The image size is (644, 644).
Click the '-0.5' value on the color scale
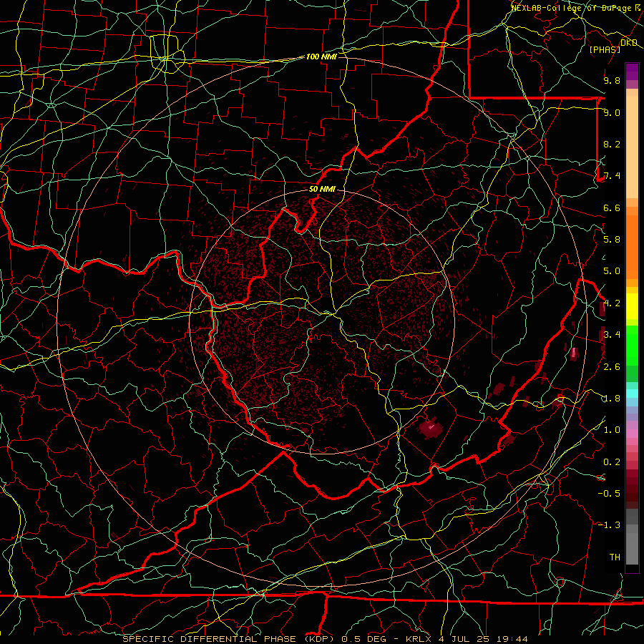(x=609, y=494)
